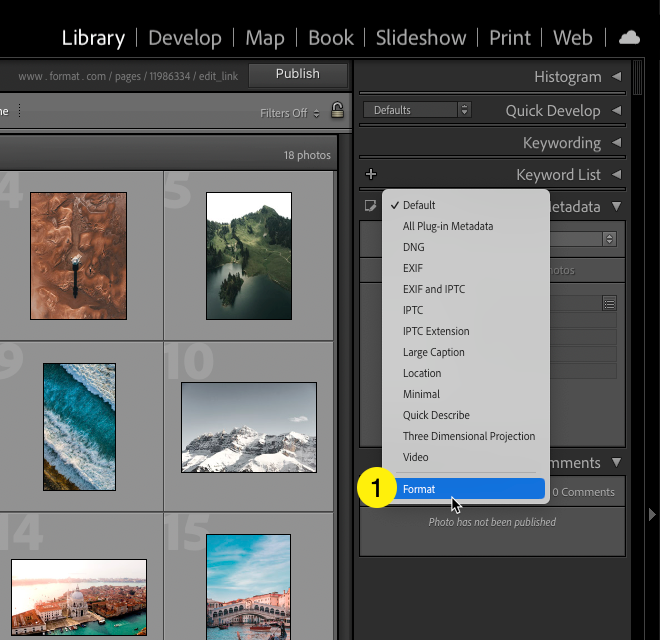Click the right panel scrollbar
The height and width of the screenshot is (640, 660).
click(637, 78)
